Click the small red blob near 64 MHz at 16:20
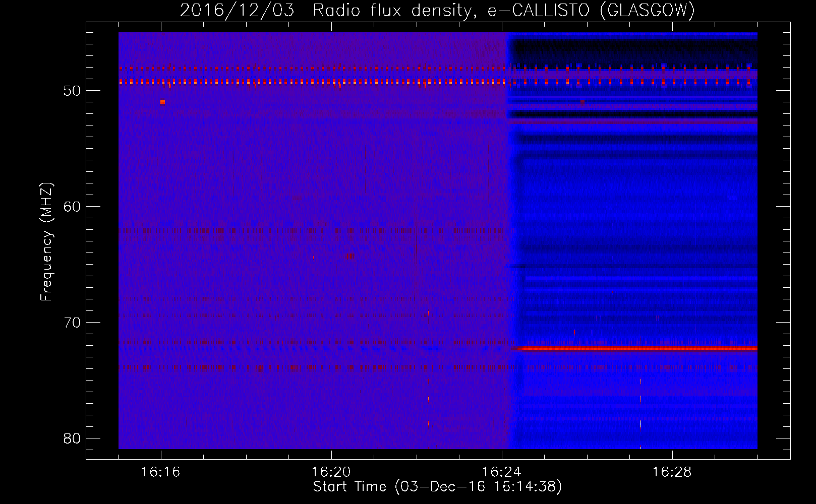 (x=349, y=257)
